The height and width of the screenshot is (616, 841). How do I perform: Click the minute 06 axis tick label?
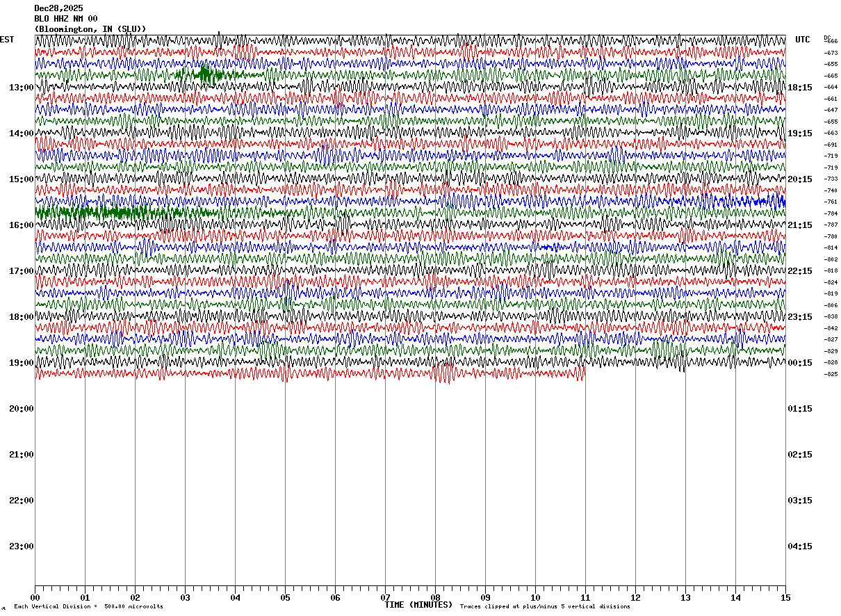click(335, 598)
